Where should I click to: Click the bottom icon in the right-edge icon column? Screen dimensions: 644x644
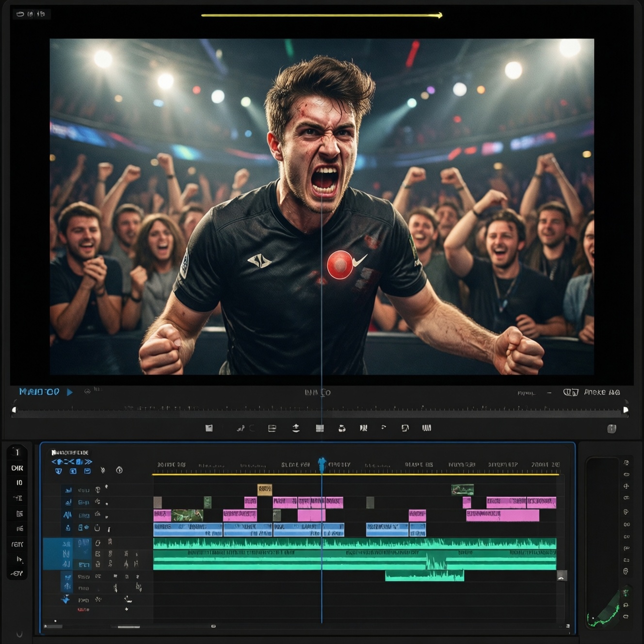626,616
